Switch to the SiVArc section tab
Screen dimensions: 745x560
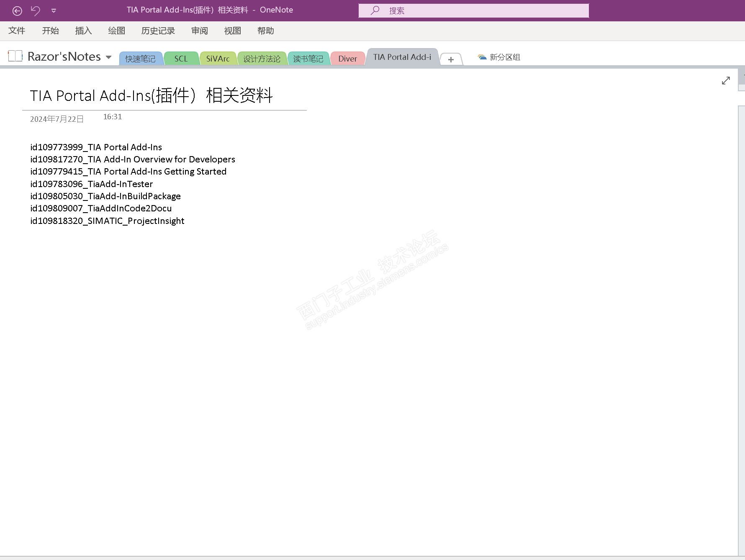218,59
